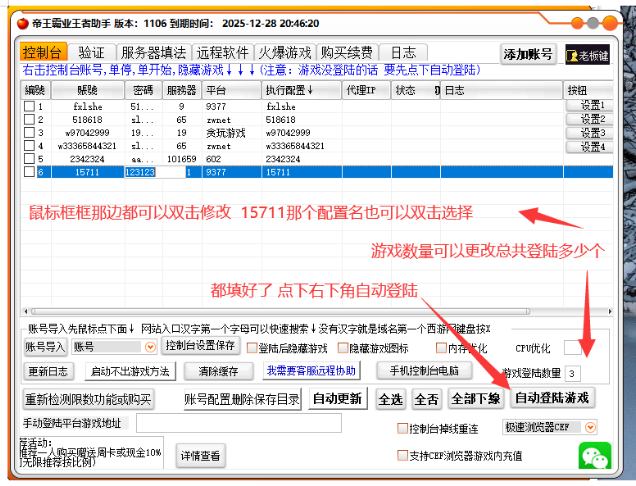Open the 购买续费 tab
The width and height of the screenshot is (636, 486).
347,53
